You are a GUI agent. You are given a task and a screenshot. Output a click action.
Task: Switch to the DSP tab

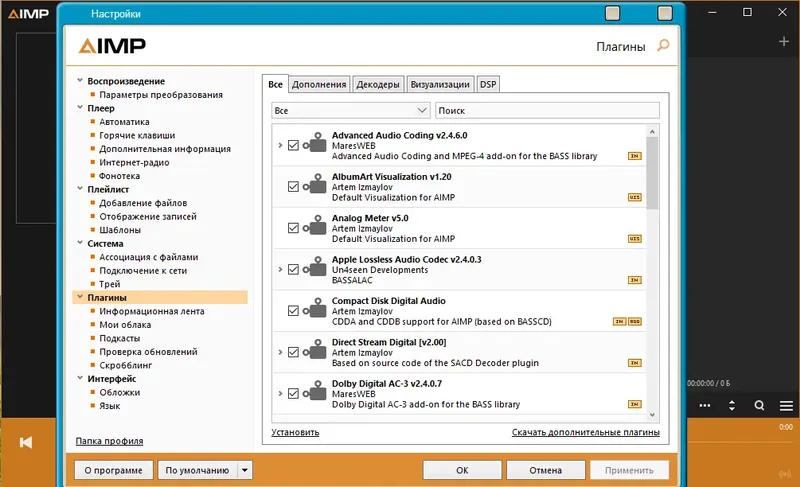point(488,85)
